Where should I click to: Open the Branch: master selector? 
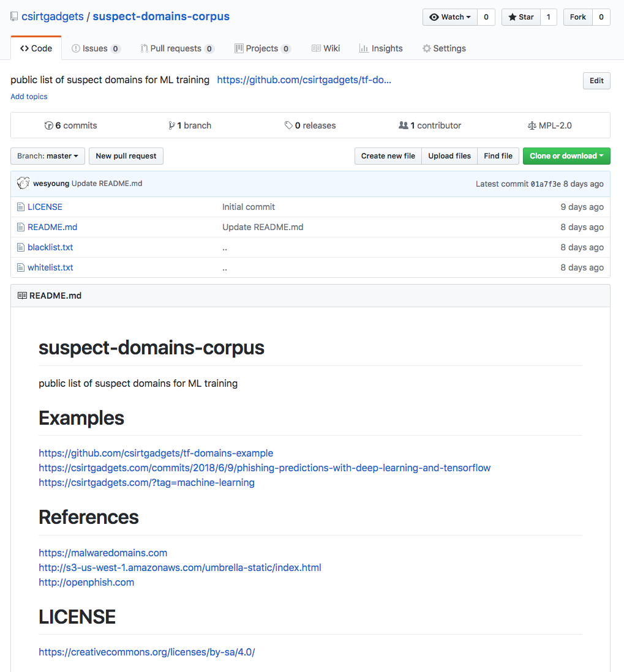48,156
